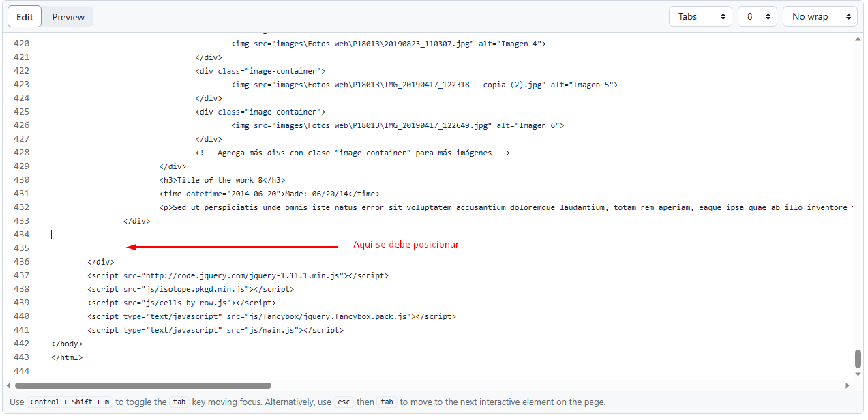Open the Tabs/Spaces indentation dropdown
The width and height of the screenshot is (868, 420).
[x=700, y=16]
